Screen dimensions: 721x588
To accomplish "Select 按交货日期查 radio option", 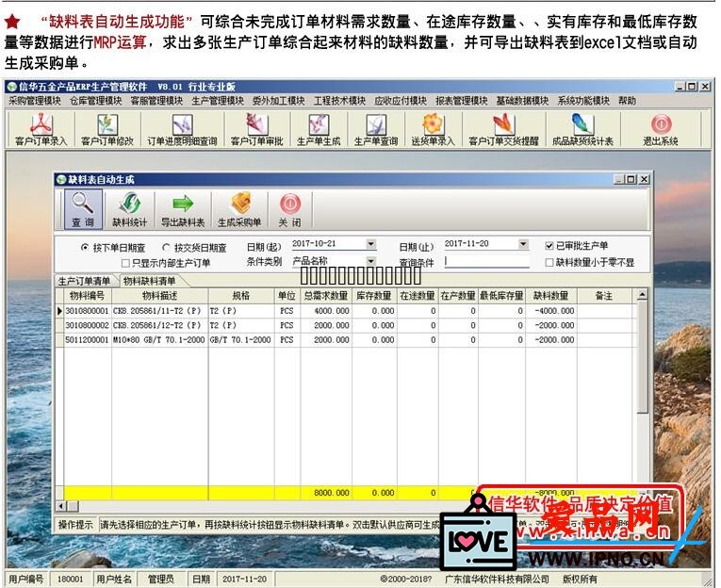I will coord(166,247).
